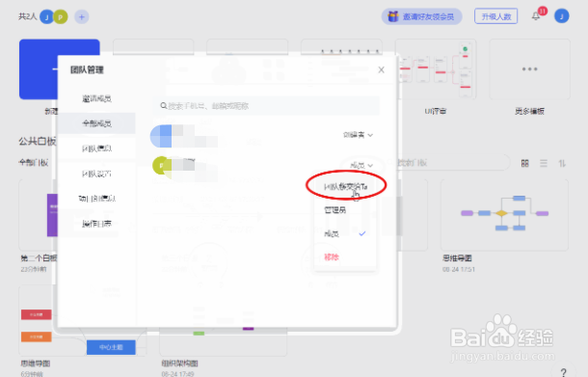
Task: Click the search magnifier icon in dialog
Action: click(164, 106)
